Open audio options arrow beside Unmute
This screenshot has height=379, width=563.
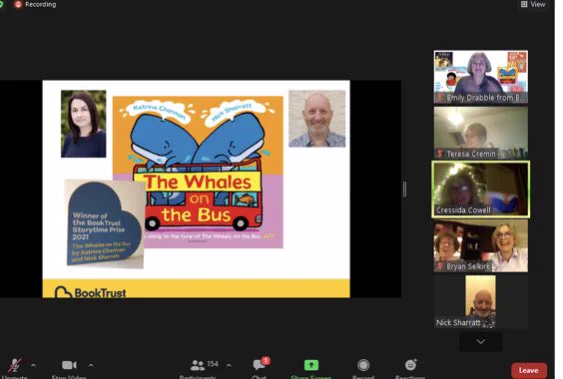(x=33, y=365)
